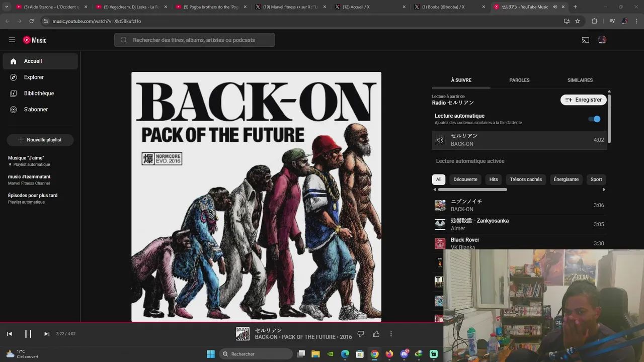Select Accueil in the sidebar
The image size is (644, 362).
point(40,61)
